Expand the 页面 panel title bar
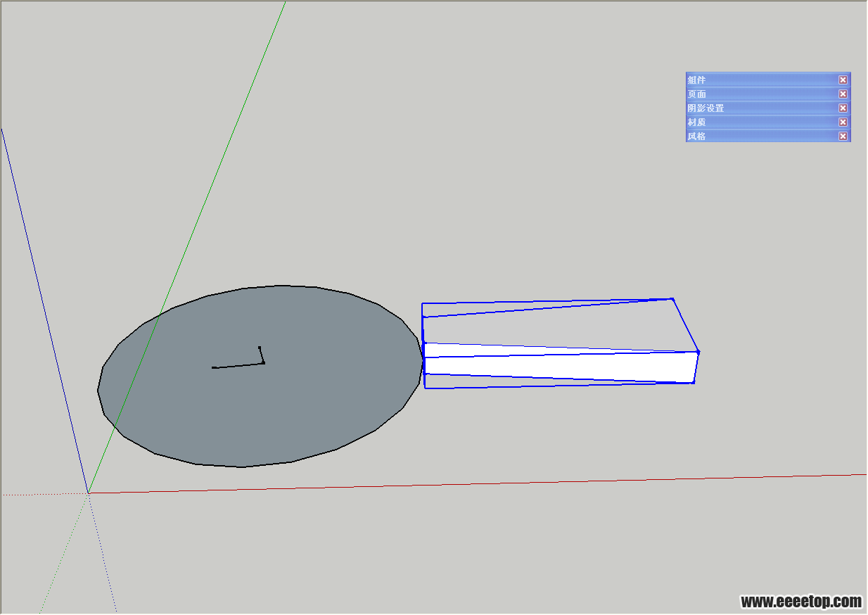Screen dimensions: 868x615 click(x=760, y=94)
